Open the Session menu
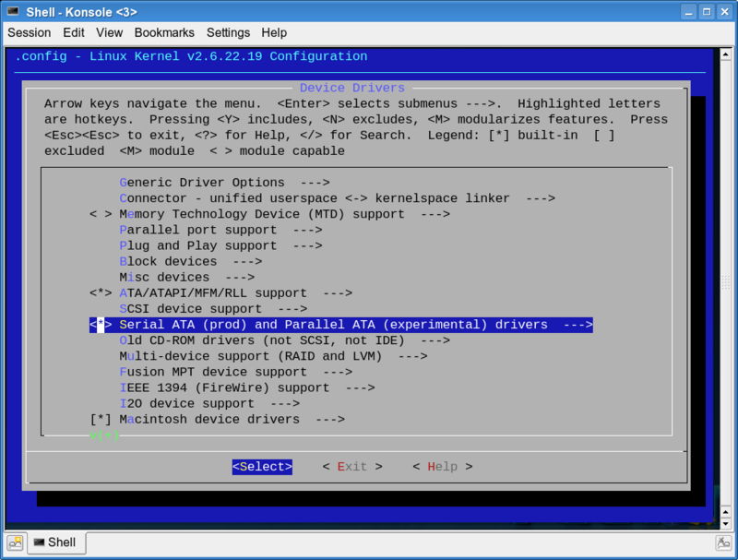 click(x=30, y=33)
